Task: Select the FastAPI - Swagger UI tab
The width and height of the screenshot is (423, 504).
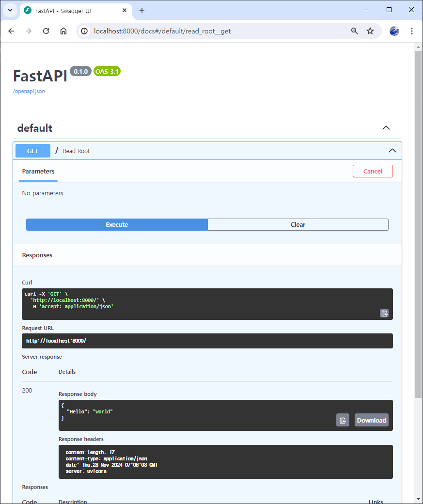Action: [76, 11]
